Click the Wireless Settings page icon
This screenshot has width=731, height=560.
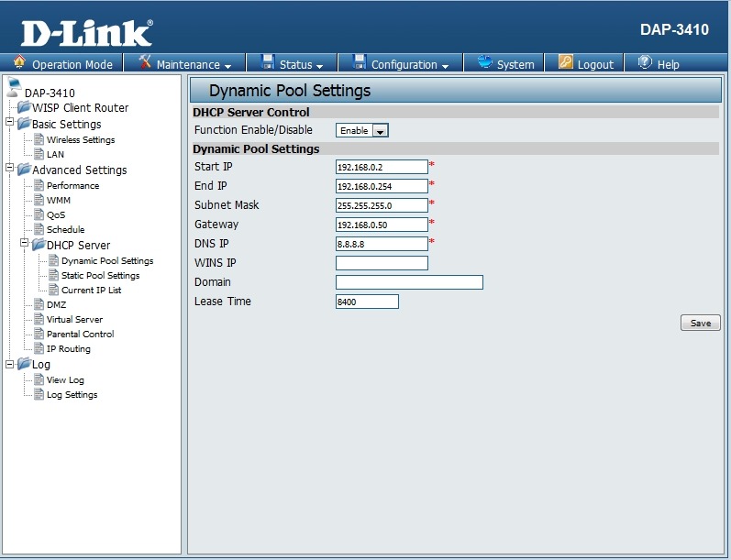coord(39,140)
